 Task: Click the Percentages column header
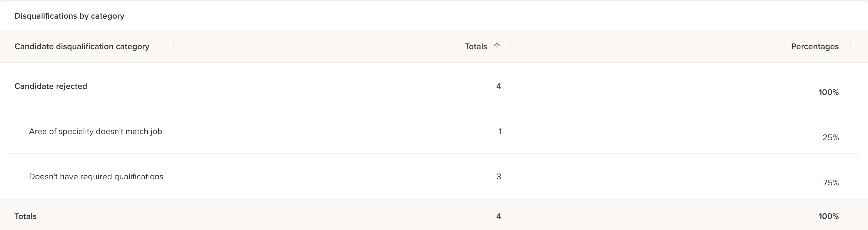(x=814, y=46)
